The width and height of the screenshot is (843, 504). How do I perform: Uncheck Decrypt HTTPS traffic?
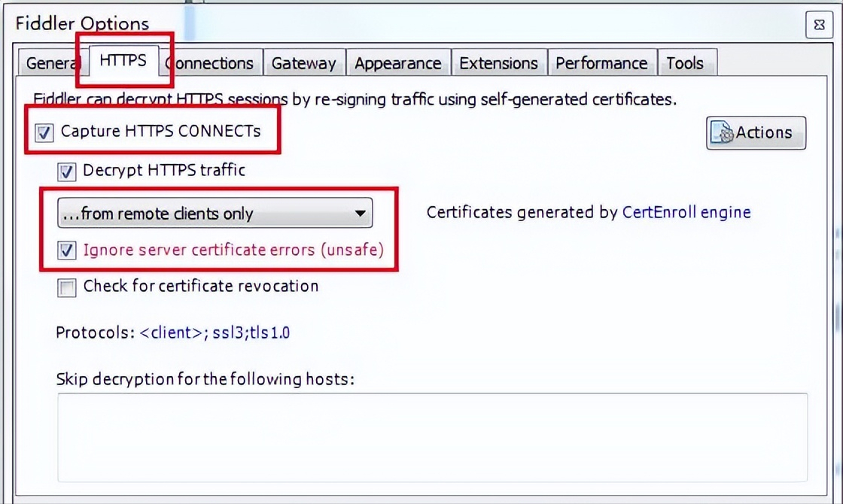(67, 172)
